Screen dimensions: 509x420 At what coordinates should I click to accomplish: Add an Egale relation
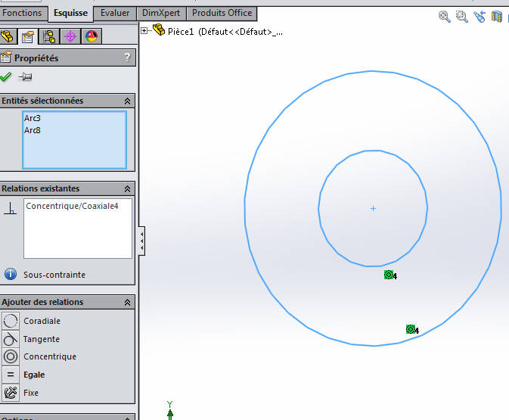click(x=34, y=375)
